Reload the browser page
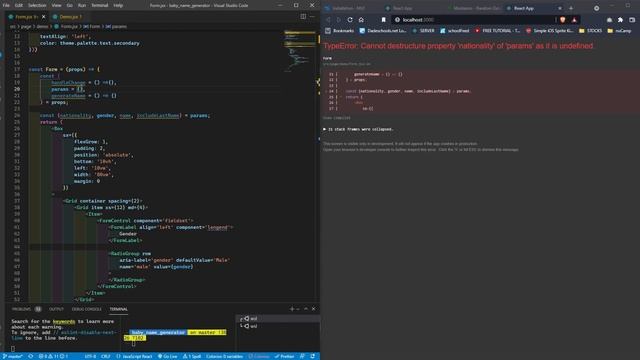 click(350, 20)
